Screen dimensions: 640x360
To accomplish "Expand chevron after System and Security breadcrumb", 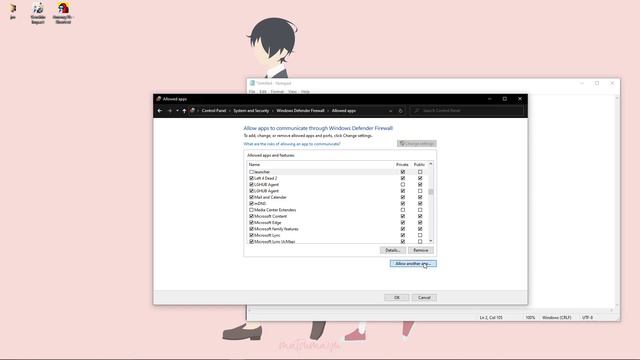I will pyautogui.click(x=273, y=111).
